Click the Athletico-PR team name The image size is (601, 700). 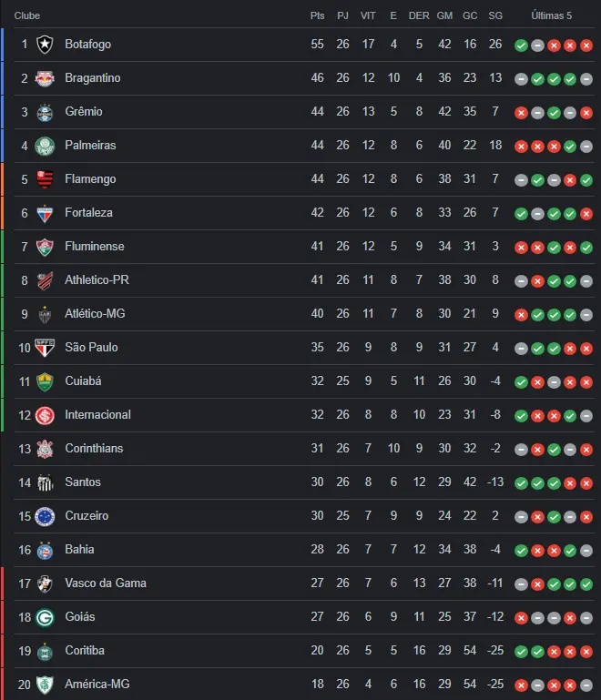point(97,280)
